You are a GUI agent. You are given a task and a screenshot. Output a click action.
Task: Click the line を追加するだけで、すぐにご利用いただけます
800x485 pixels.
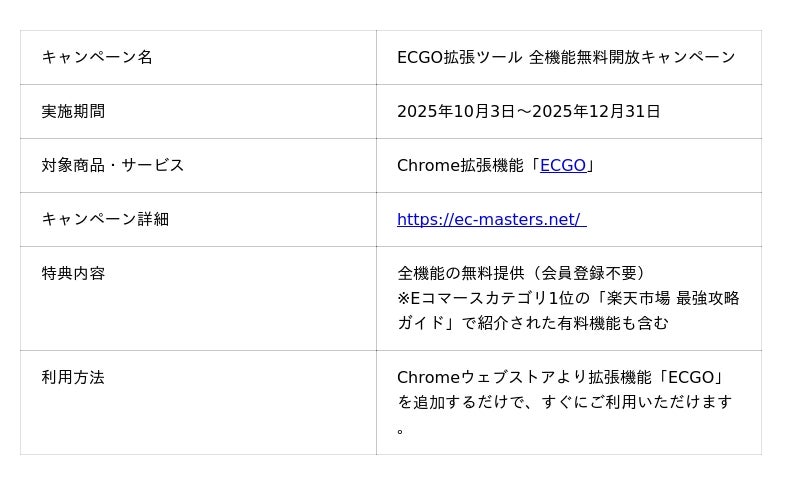tap(565, 402)
